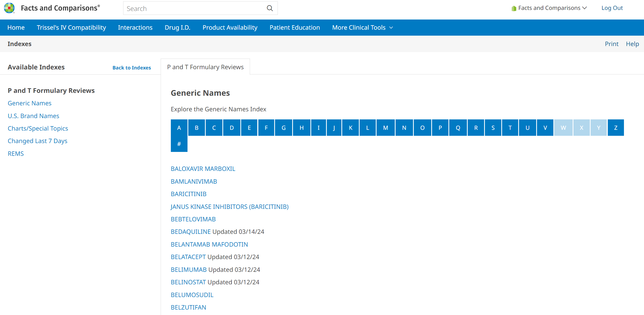Jump to letter M in the index
The width and height of the screenshot is (644, 315).
[385, 128]
